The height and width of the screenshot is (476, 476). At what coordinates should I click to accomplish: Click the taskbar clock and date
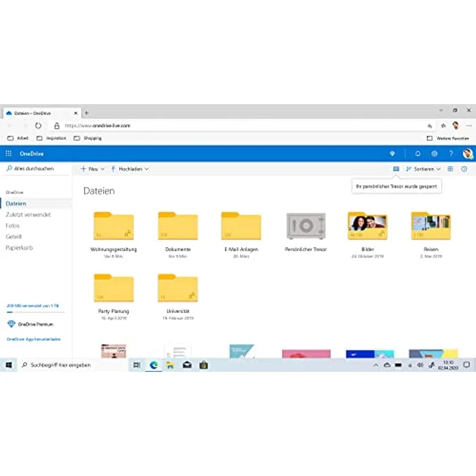click(x=448, y=365)
